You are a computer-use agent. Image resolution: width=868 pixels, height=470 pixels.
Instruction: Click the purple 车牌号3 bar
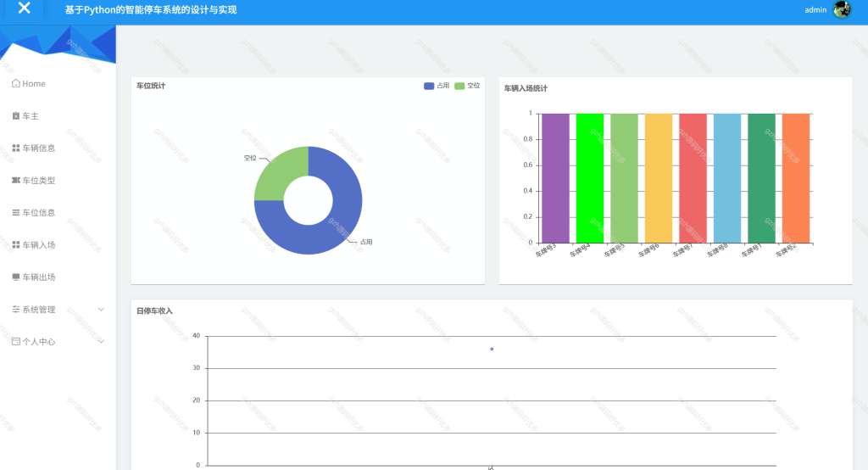(x=555, y=178)
